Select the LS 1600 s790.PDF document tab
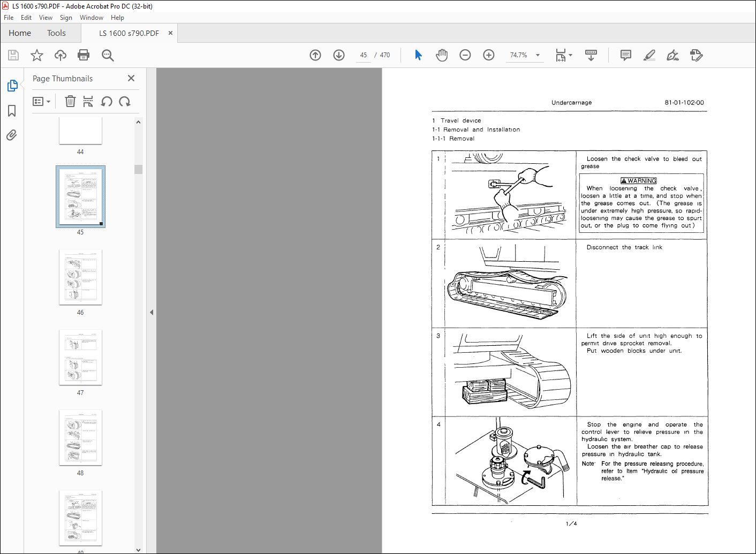756x554 pixels. click(129, 33)
